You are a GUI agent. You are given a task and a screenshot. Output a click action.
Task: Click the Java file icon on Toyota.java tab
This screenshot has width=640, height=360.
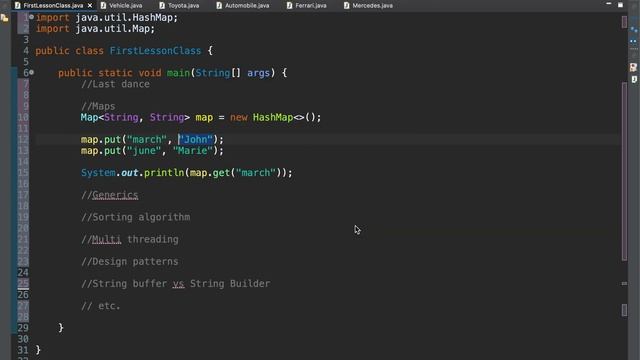(162, 5)
